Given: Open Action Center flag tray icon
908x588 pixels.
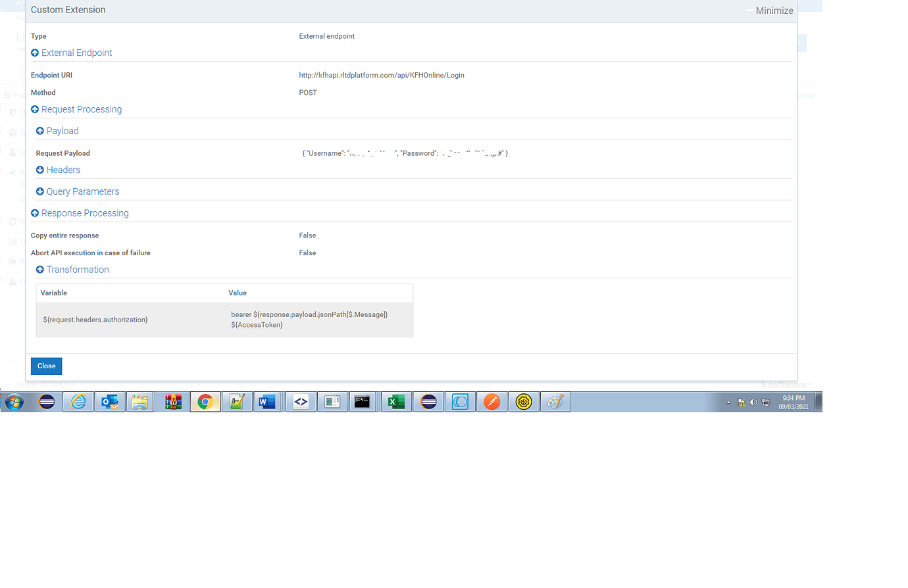Looking at the screenshot, I should [x=741, y=403].
